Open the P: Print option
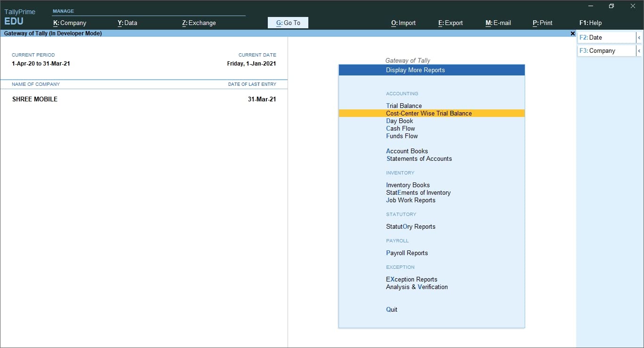644x348 pixels. (543, 22)
